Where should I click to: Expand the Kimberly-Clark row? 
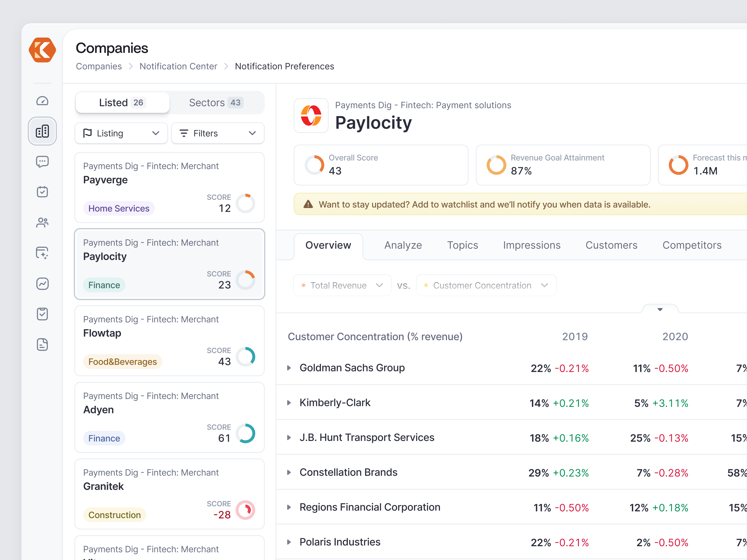pyautogui.click(x=289, y=403)
